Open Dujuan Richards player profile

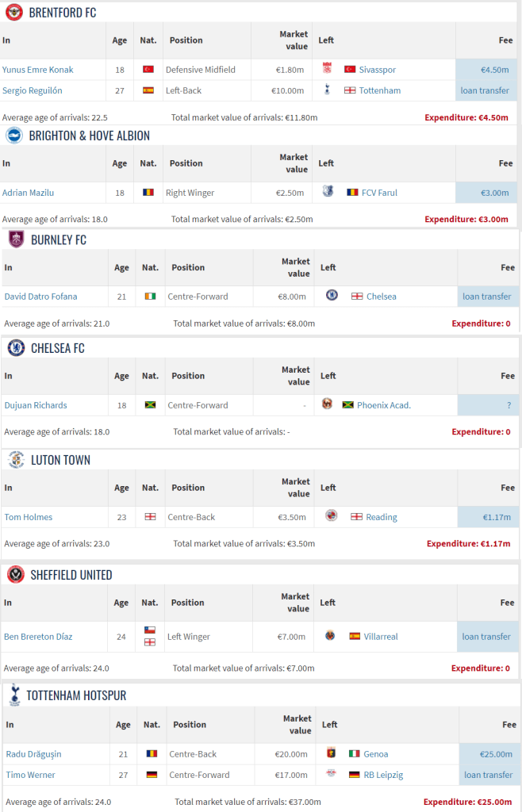(x=36, y=405)
